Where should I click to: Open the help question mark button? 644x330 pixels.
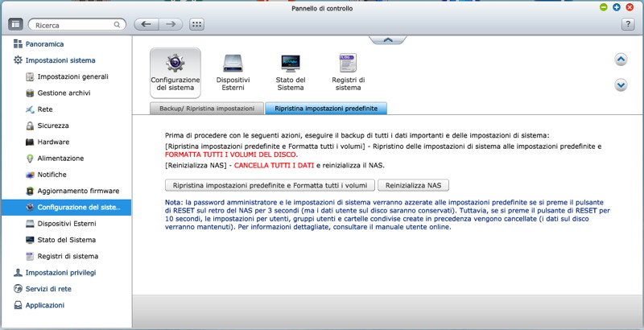[x=628, y=24]
